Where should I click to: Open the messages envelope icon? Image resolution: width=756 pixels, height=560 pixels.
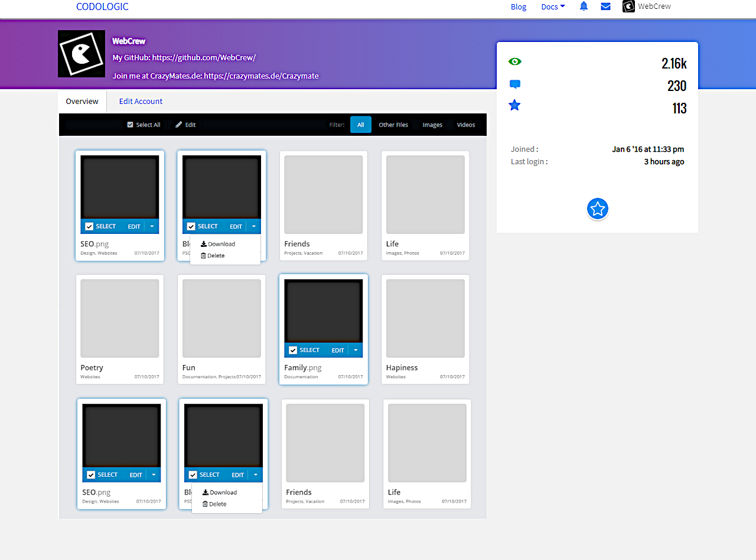coord(605,6)
